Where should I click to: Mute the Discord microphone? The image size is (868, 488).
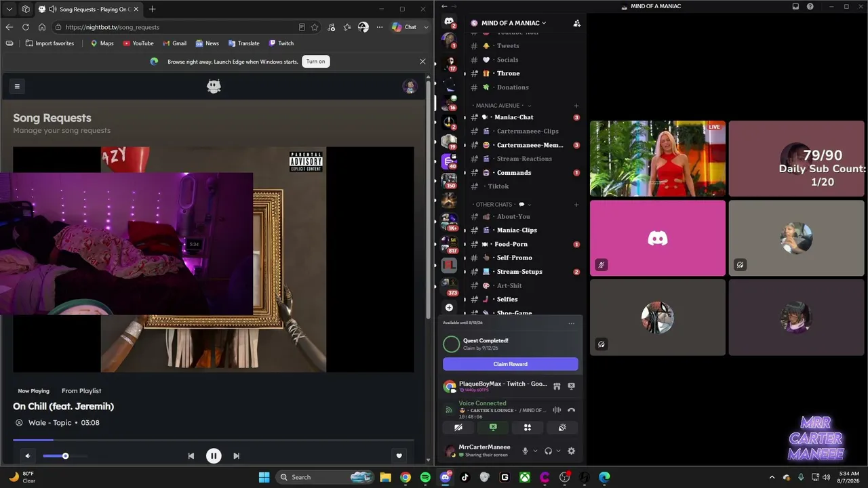point(525,451)
